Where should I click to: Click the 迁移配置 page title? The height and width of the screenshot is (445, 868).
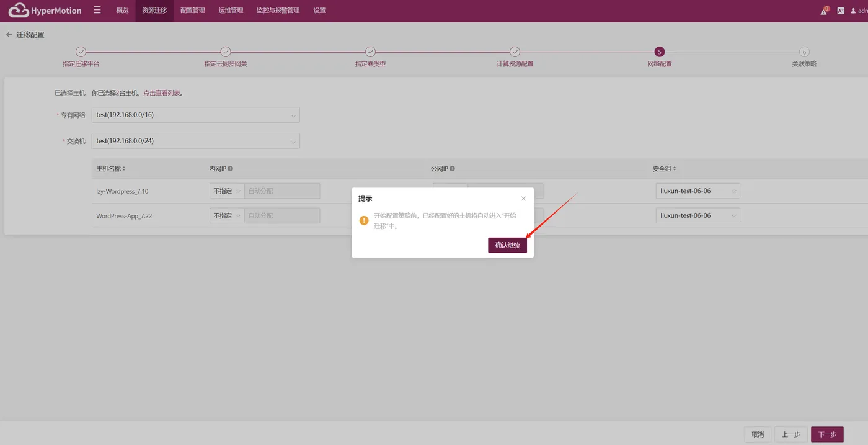click(30, 35)
